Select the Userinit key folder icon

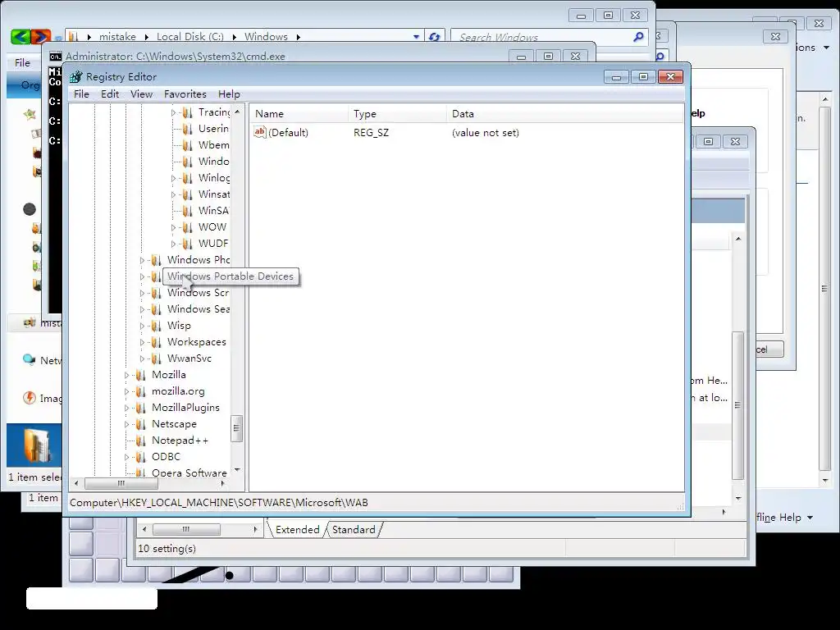[188, 129]
